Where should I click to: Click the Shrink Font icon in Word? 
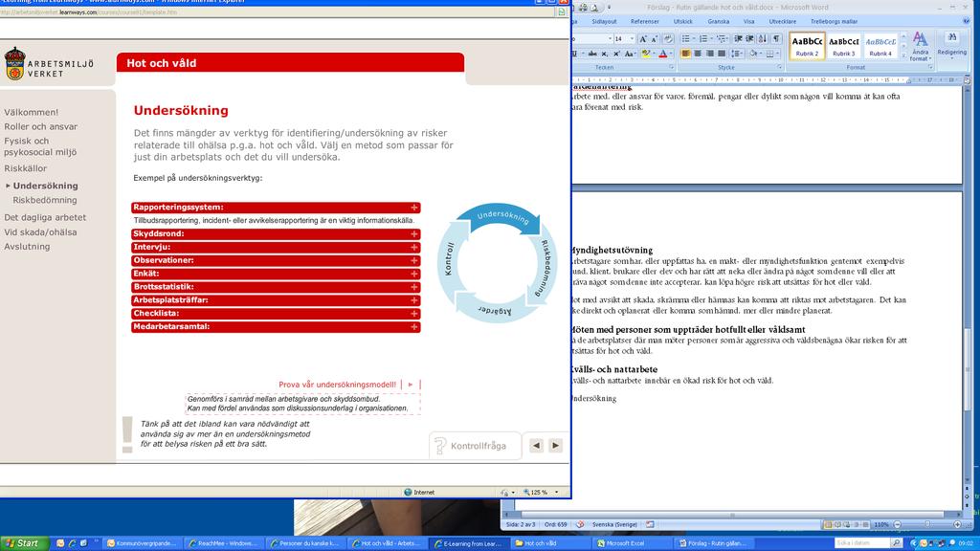coord(655,38)
